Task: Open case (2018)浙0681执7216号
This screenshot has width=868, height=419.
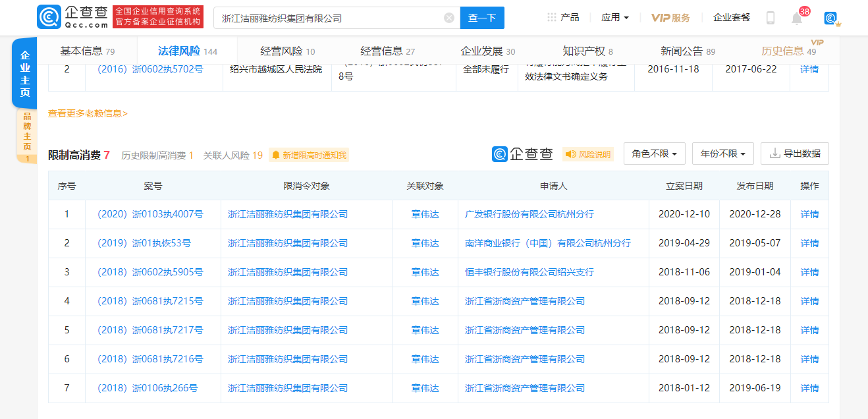Action: click(150, 359)
